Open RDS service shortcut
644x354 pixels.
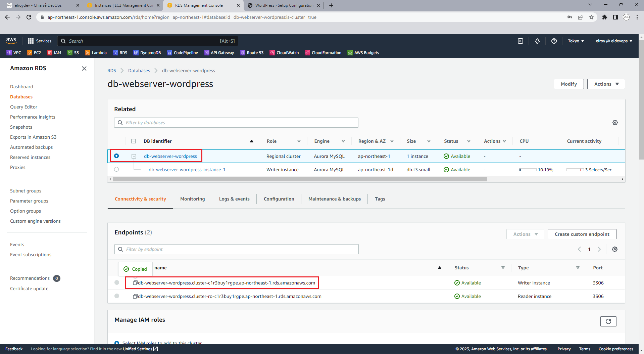[x=120, y=53]
